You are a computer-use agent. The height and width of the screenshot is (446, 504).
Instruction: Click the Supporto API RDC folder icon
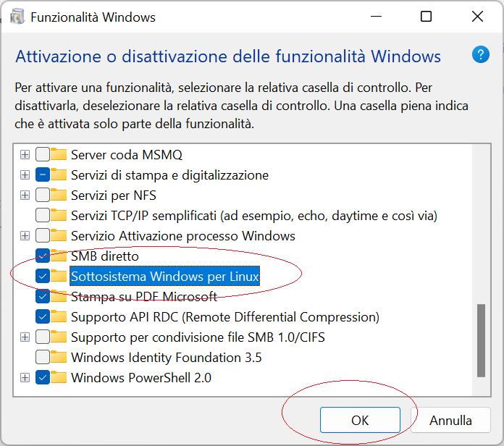click(x=59, y=317)
